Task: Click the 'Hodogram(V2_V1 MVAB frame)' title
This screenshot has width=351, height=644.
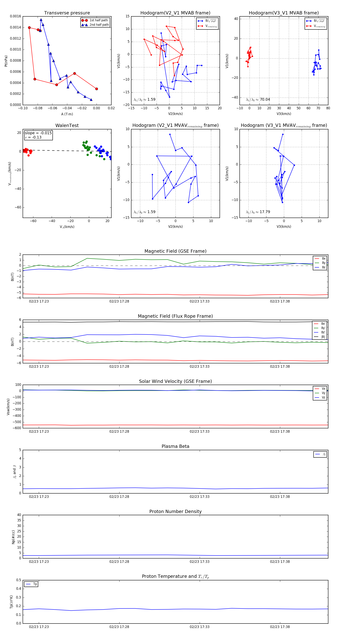Action: coord(175,13)
